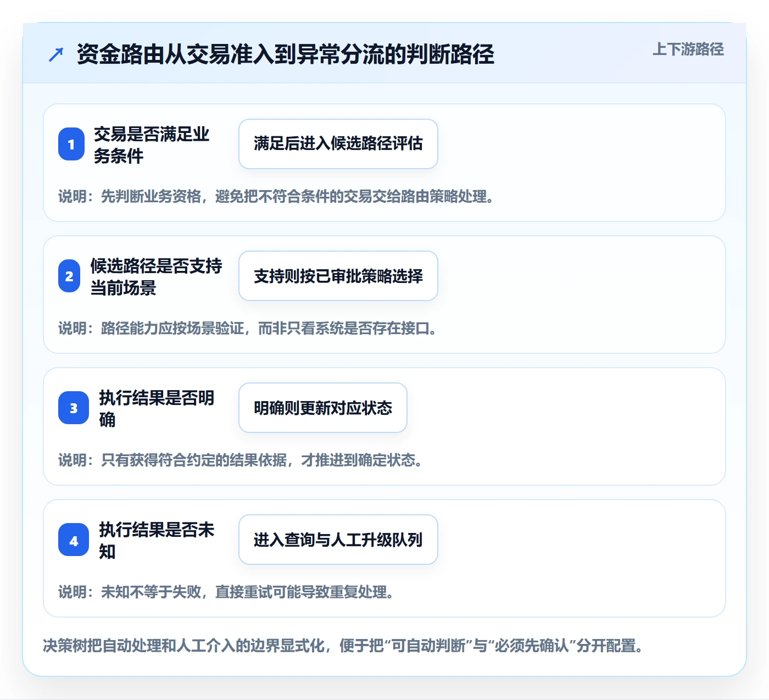The image size is (769, 700).
Task: Click the 明确则更新对应状态 box
Action: click(x=323, y=408)
